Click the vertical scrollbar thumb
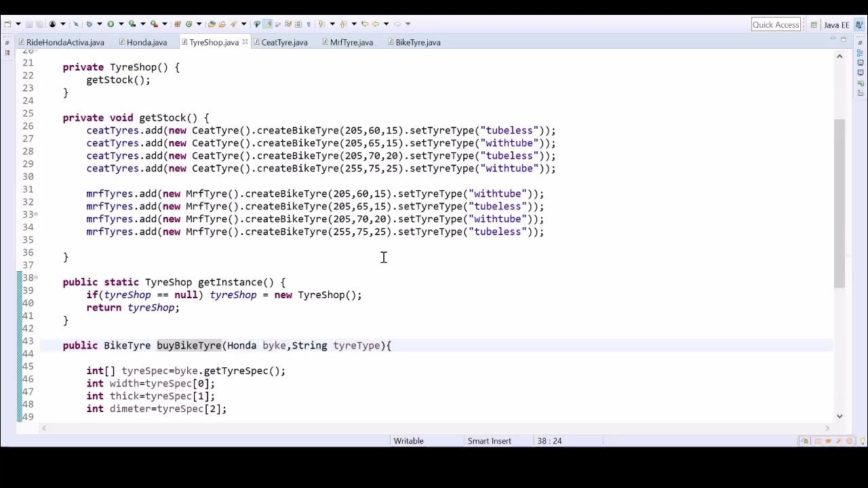Viewport: 868px width, 488px height. pos(840,203)
